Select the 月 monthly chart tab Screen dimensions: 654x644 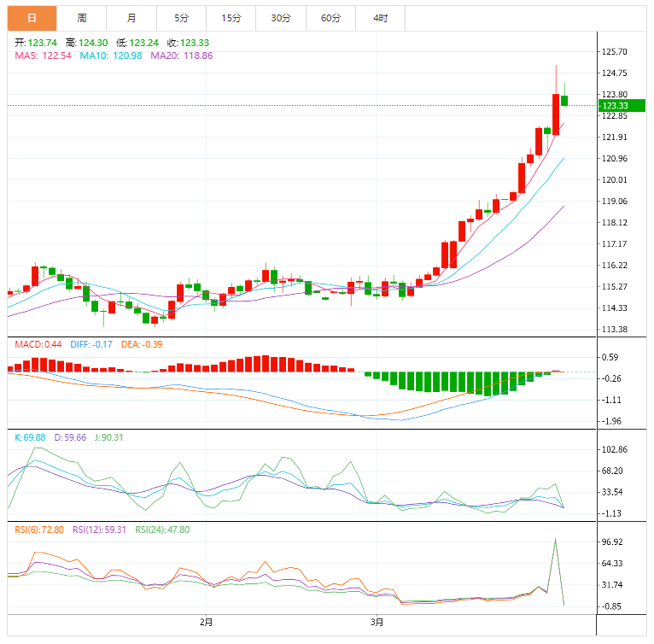click(x=131, y=18)
